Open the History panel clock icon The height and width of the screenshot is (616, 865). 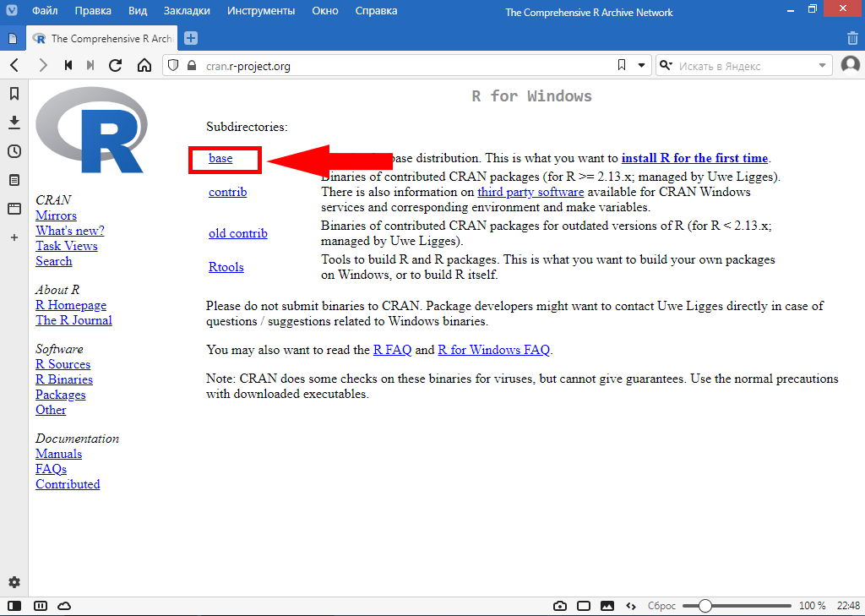click(14, 151)
